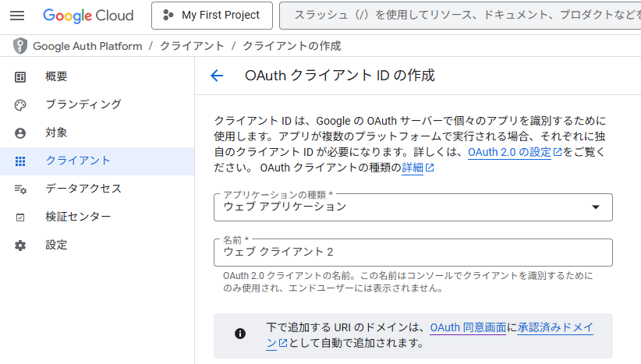Image resolution: width=641 pixels, height=364 pixels.
Task: Click the 概要 dashboard icon
Action: (x=20, y=77)
